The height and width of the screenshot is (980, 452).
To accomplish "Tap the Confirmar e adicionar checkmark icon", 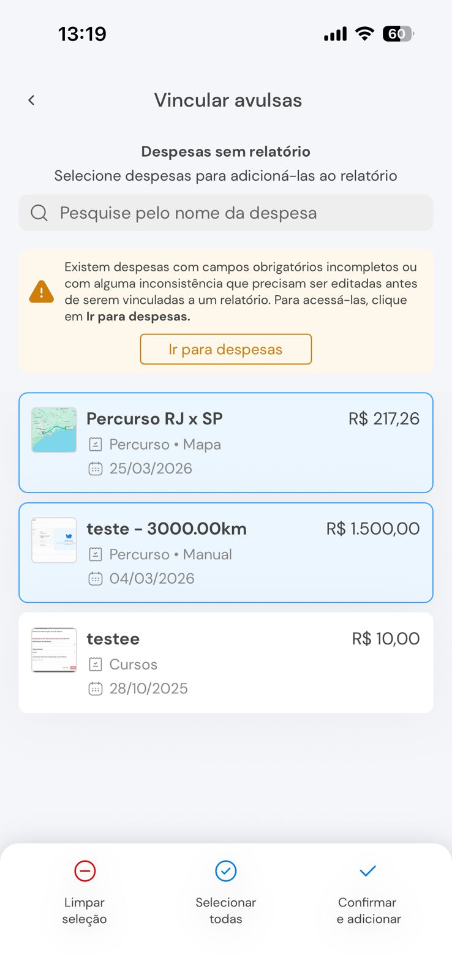I will 367,870.
